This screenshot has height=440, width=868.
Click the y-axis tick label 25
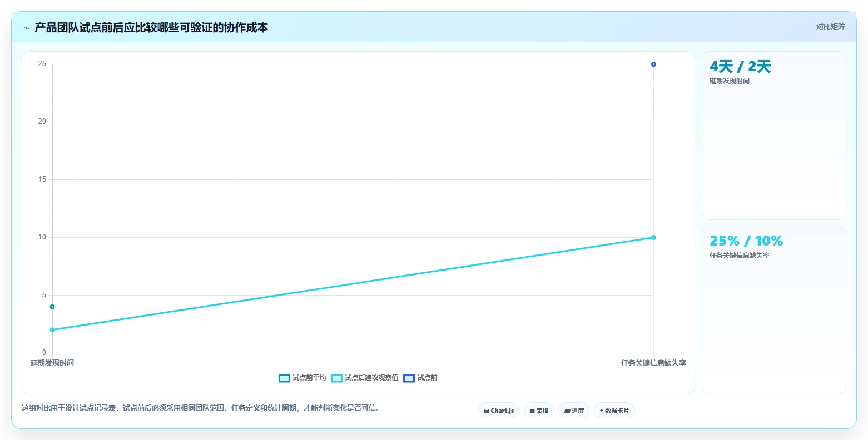[42, 64]
